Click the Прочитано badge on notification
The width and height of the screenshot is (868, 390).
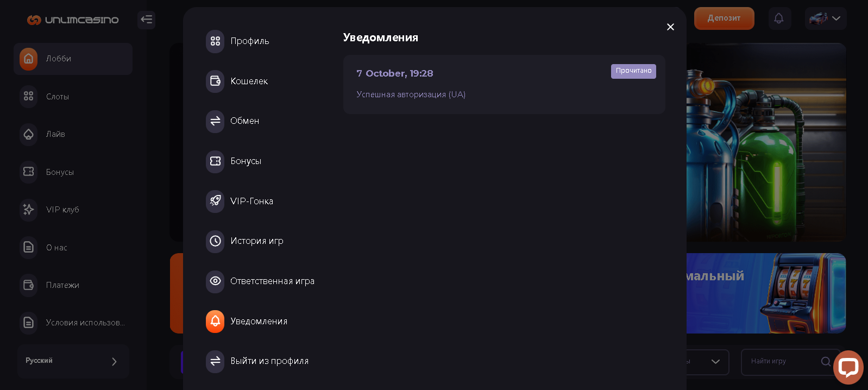click(633, 71)
